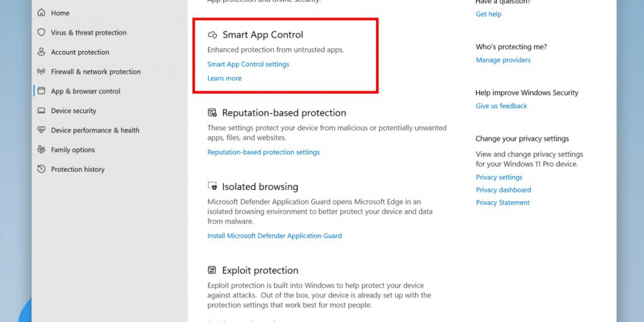
Task: Open the Protection history page
Action: pos(77,169)
